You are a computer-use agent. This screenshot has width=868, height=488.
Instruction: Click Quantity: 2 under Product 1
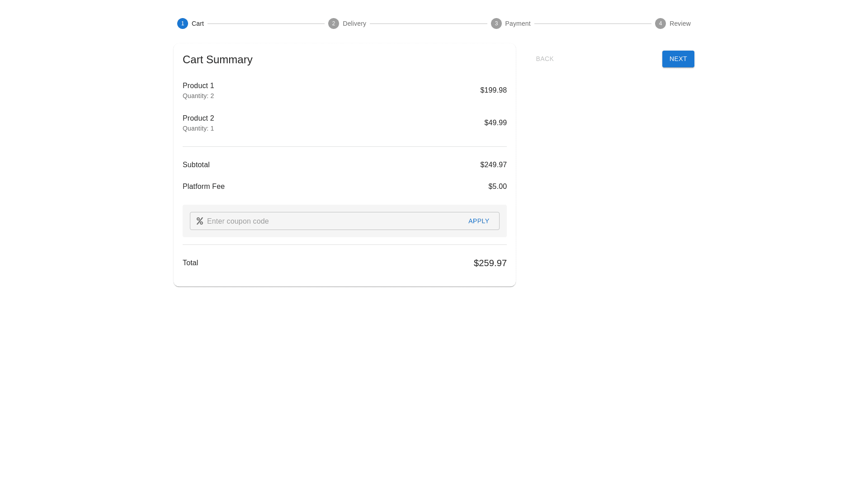pyautogui.click(x=198, y=96)
